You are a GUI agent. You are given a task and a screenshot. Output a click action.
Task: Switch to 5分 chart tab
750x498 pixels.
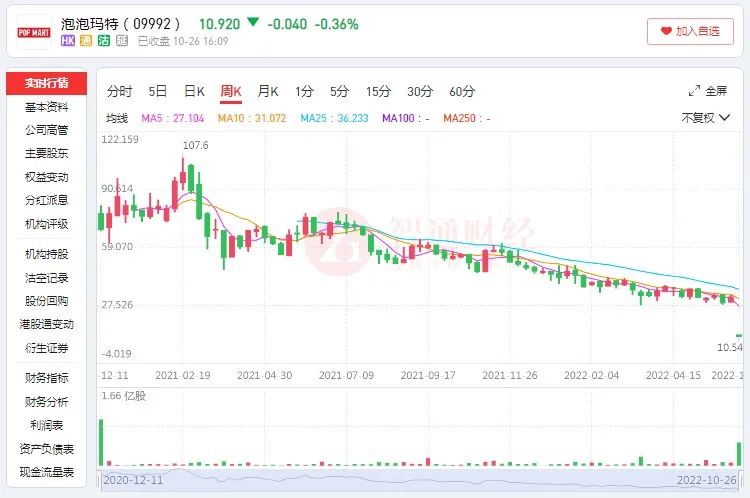click(340, 91)
